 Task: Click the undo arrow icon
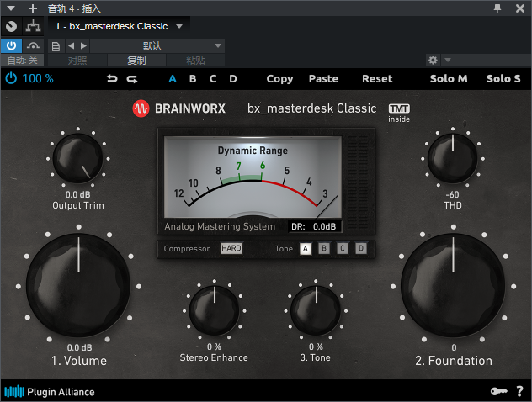coord(112,79)
